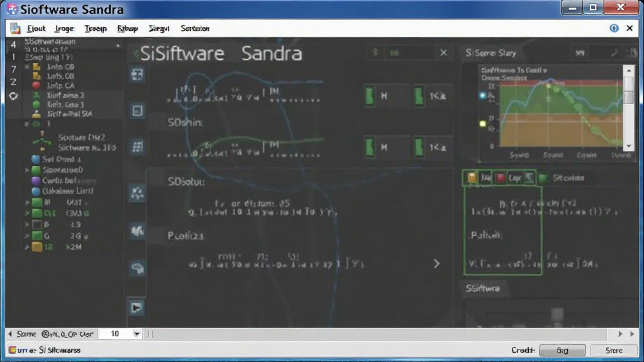Expand the G 2G tree node

tap(27, 236)
